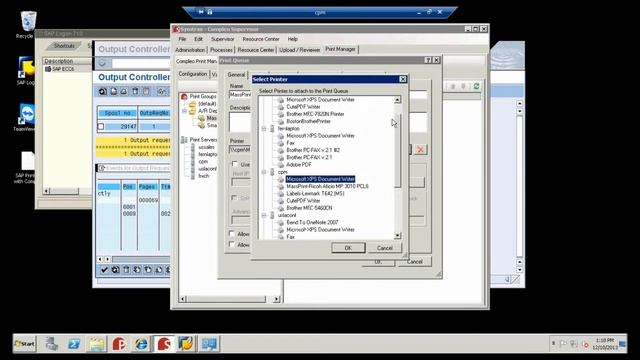Open the Supervisor menu
The image size is (640, 360).
pyautogui.click(x=222, y=39)
